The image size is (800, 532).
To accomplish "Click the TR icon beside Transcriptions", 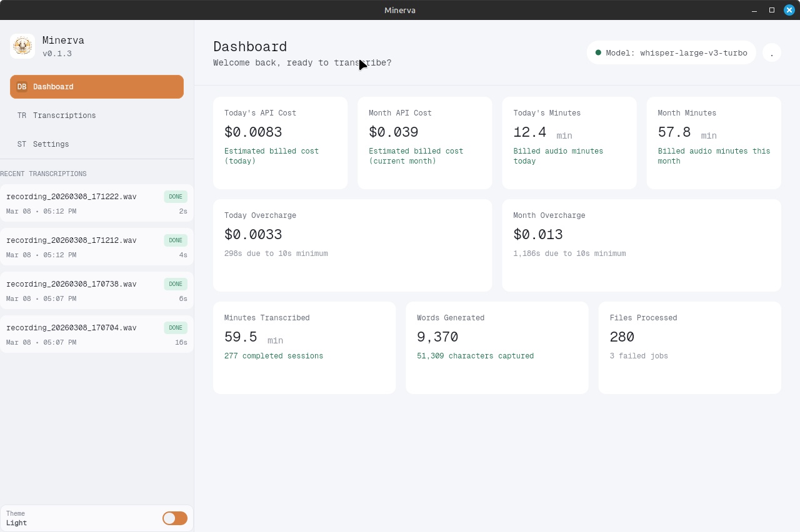I will 21,115.
